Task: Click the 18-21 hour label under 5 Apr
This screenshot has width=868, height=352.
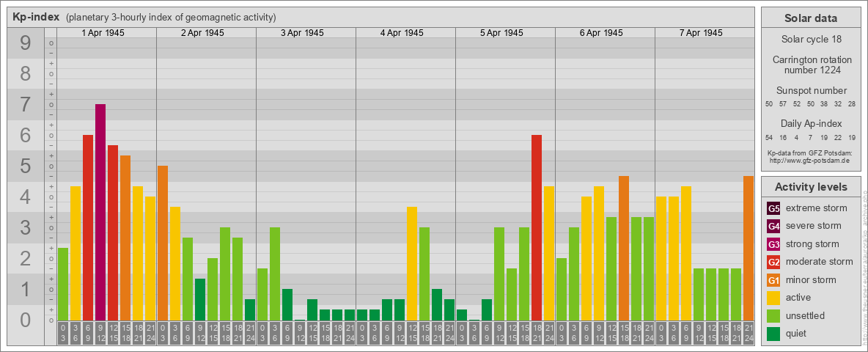Action: click(x=537, y=334)
